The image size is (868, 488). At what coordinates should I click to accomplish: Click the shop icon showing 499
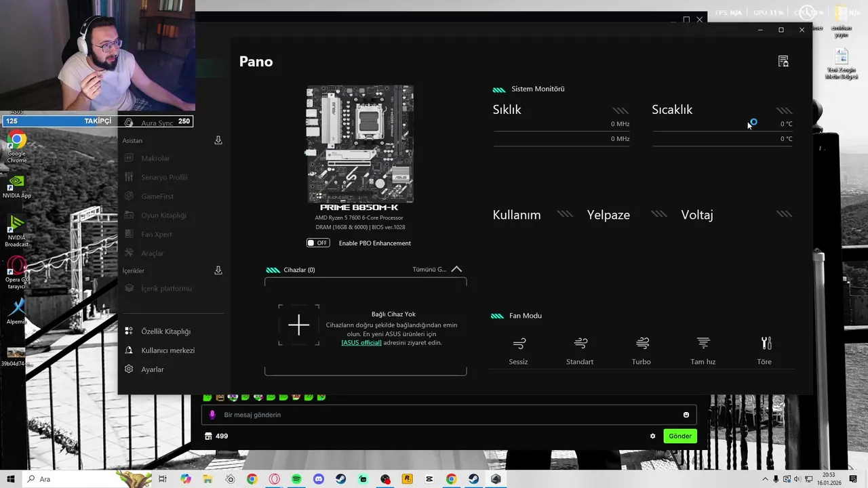click(x=208, y=436)
